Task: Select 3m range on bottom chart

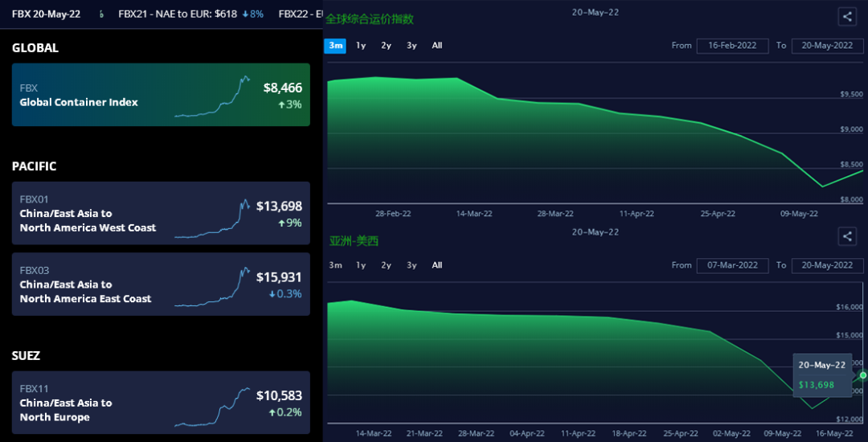Action: tap(335, 265)
